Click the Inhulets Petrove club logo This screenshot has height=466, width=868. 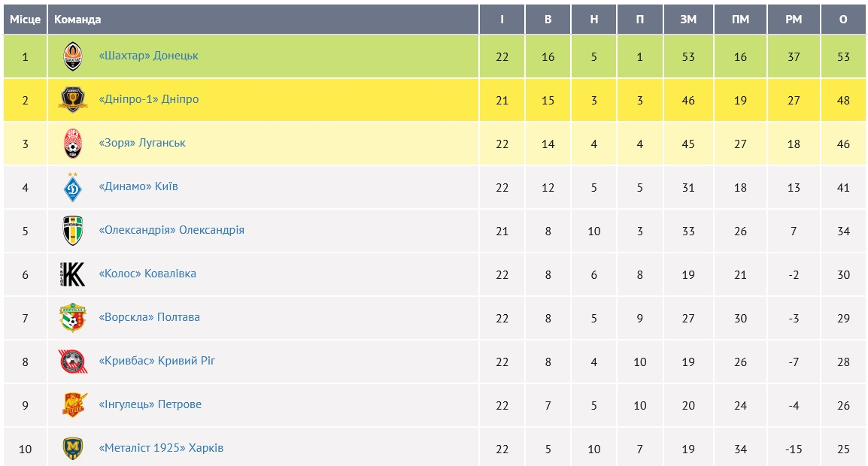[x=73, y=405]
